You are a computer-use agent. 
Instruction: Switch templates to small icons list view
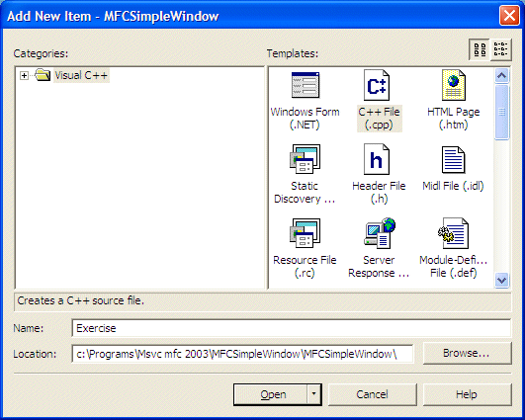(501, 49)
